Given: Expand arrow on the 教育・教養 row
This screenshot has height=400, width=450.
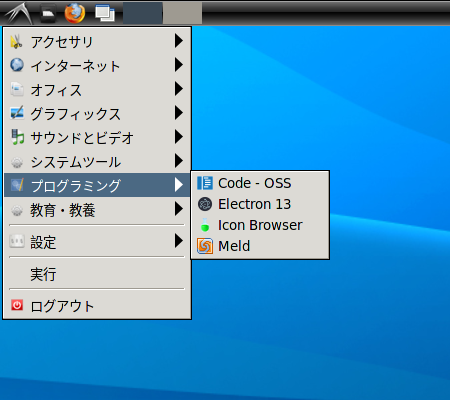Looking at the screenshot, I should [179, 209].
